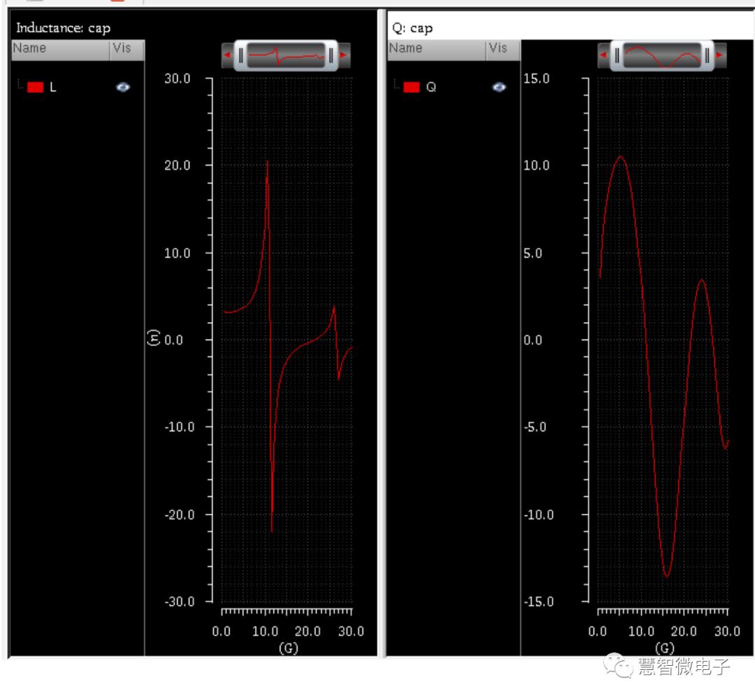Click the (G) unit label under the Inductance plot
This screenshot has height=700, width=755.
click(289, 648)
